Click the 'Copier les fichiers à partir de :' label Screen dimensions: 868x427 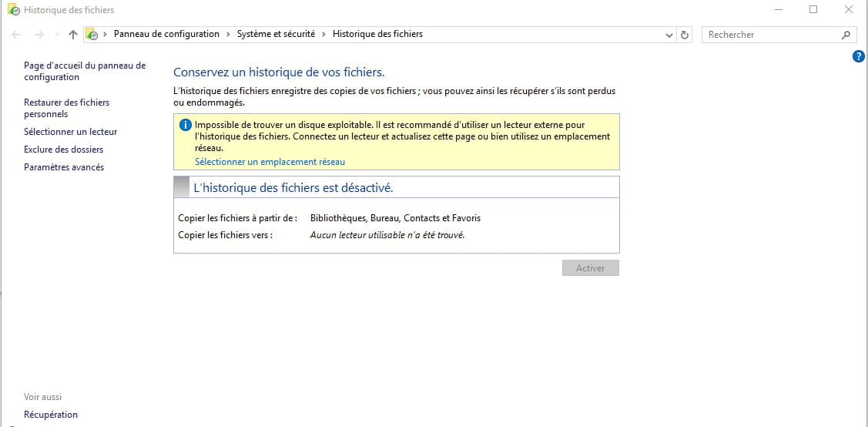click(238, 218)
